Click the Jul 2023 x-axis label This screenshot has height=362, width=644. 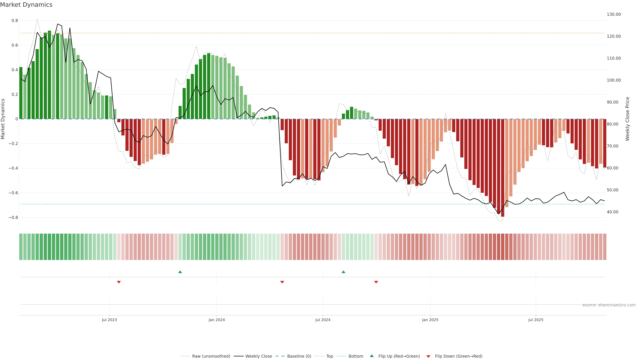click(x=109, y=320)
